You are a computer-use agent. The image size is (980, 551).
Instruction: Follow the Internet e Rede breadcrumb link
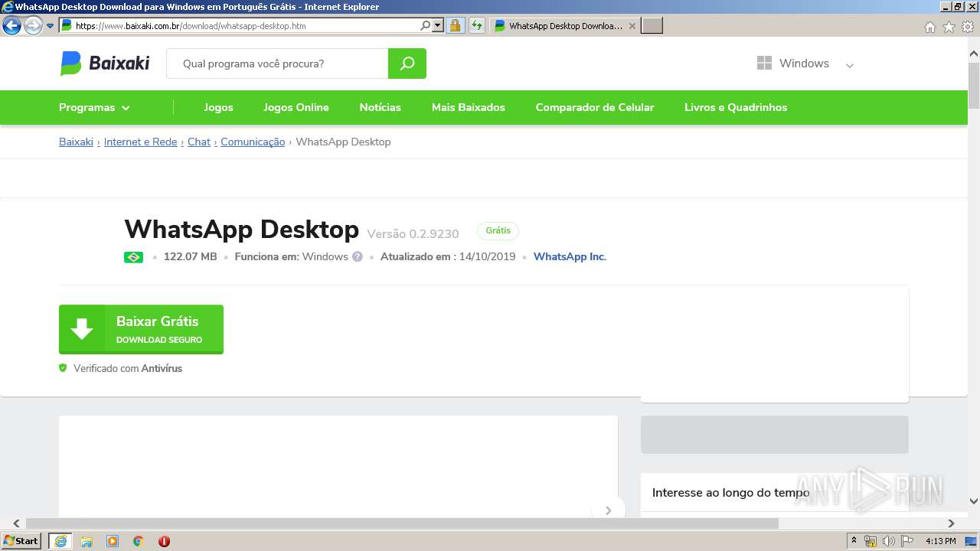(140, 142)
